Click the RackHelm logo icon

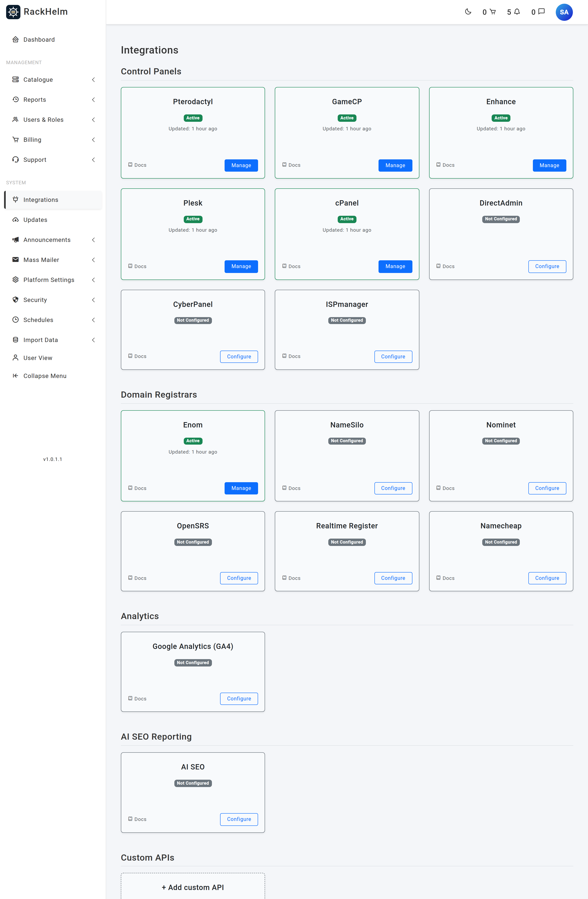[x=13, y=12]
